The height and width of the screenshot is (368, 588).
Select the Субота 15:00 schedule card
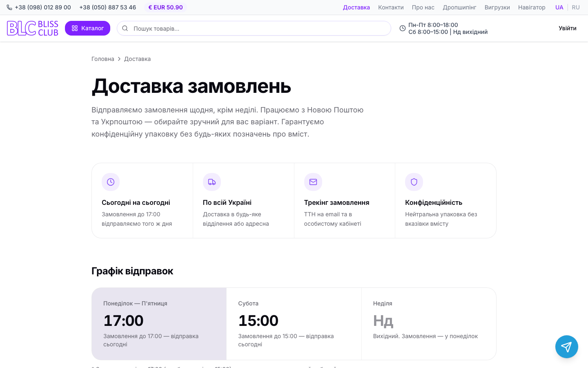294,324
